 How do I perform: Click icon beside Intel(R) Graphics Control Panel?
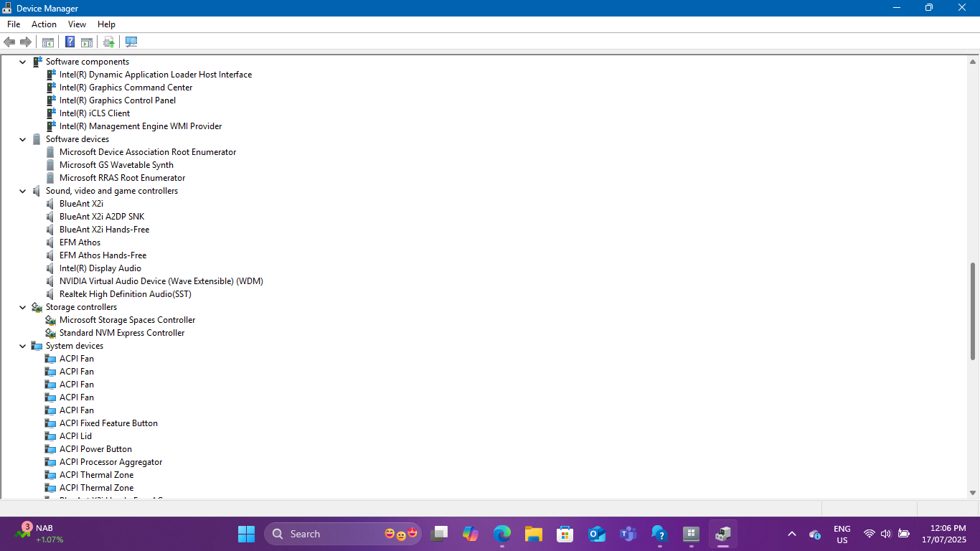tap(51, 100)
